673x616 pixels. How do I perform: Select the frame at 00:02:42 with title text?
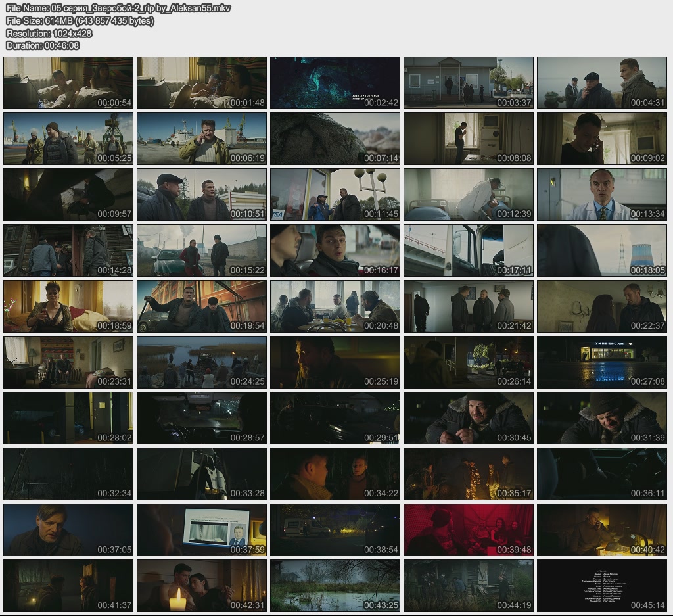335,83
